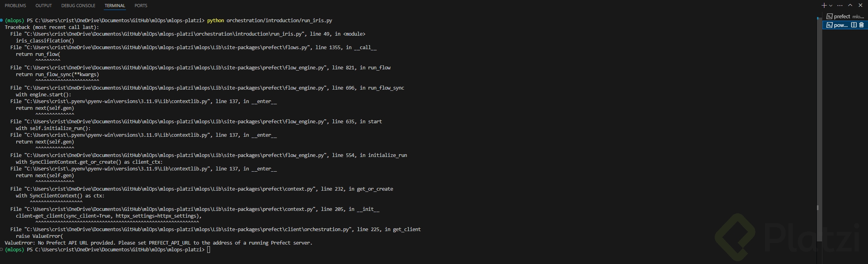Select the TERMINAL tab
868x264 pixels.
tap(115, 6)
